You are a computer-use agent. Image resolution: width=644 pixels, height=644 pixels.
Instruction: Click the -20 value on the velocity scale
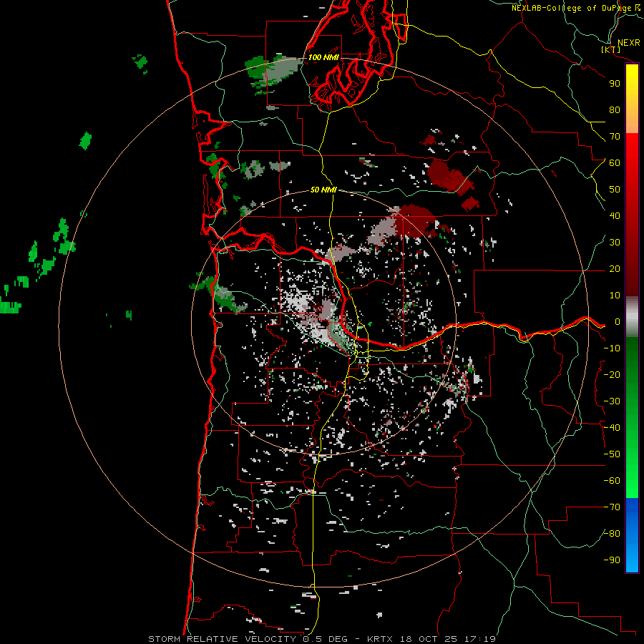612,375
